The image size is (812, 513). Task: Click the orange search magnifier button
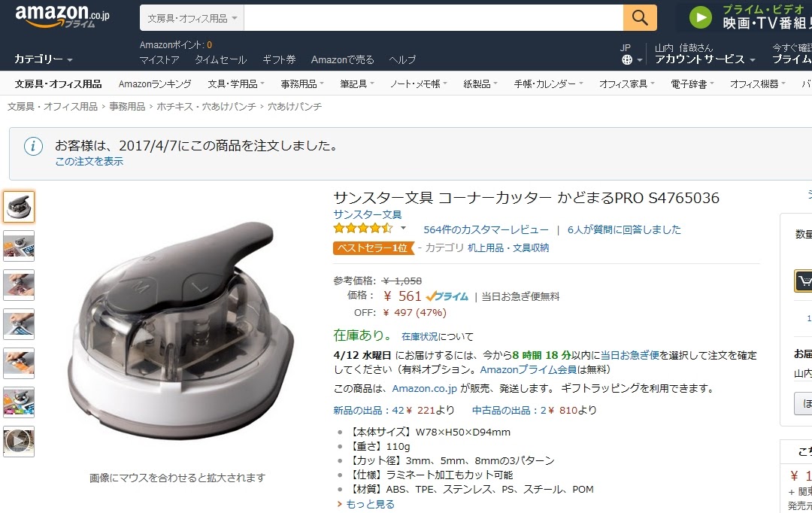tap(640, 18)
